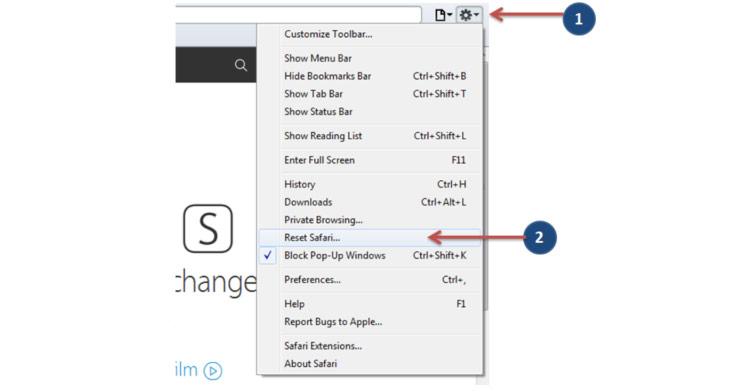The image size is (738, 391).
Task: Click the browser address bar field
Action: (298, 15)
